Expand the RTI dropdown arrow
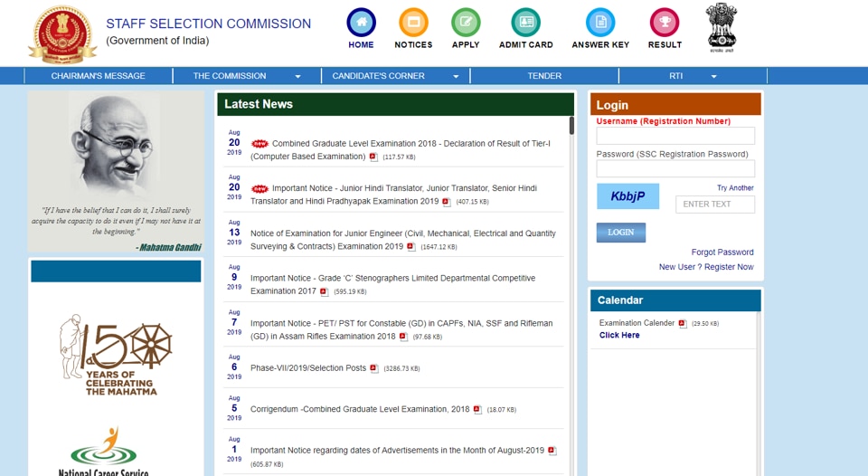This screenshot has width=868, height=476. pyautogui.click(x=714, y=77)
